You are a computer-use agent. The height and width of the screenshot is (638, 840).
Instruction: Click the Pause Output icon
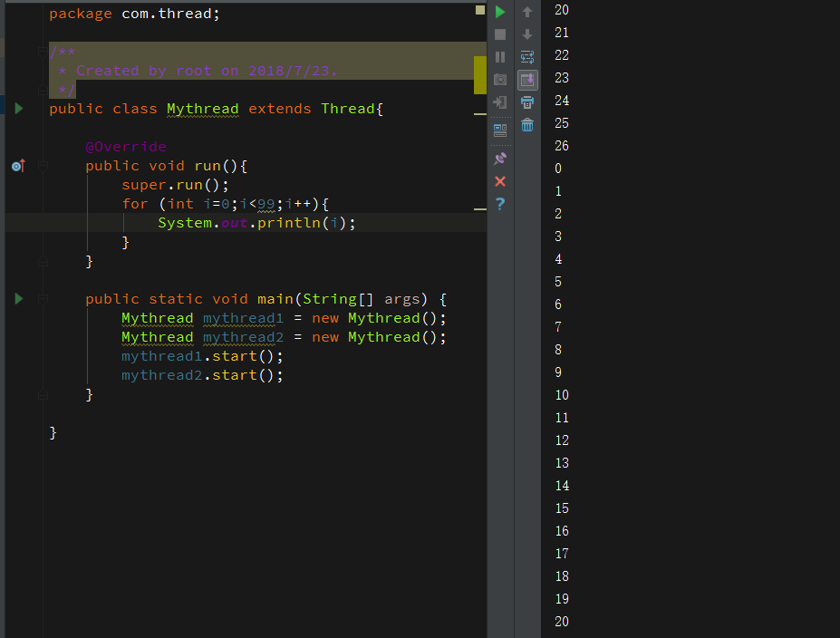coord(500,57)
